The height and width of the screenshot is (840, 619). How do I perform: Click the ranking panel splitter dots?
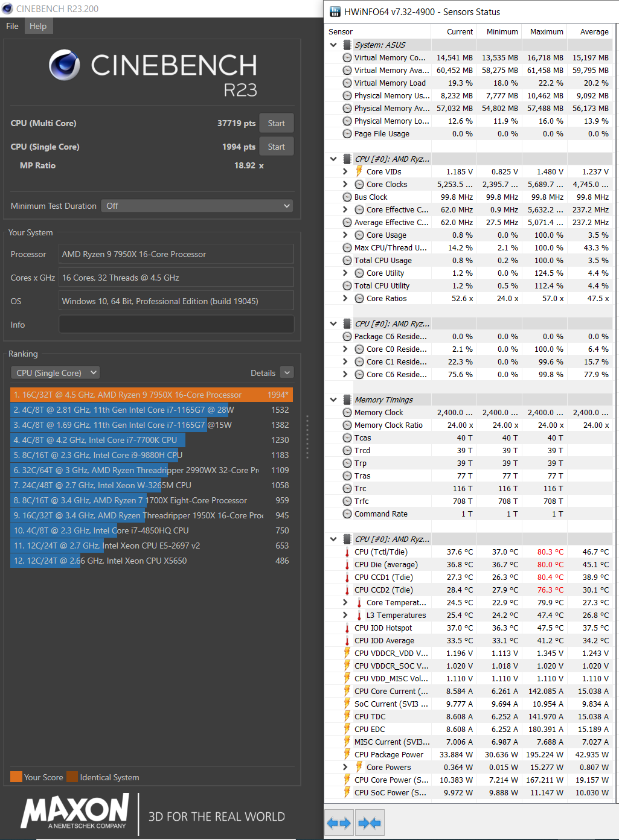point(307,436)
